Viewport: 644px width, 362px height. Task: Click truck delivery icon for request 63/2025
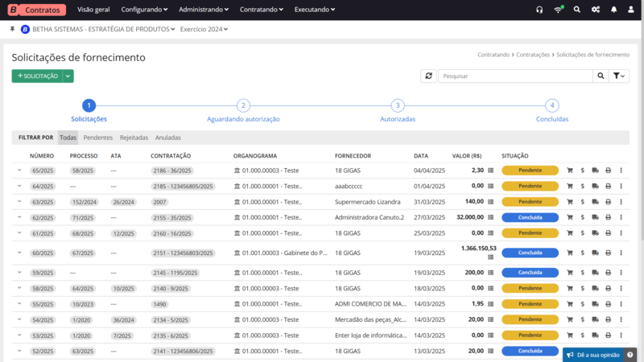595,202
